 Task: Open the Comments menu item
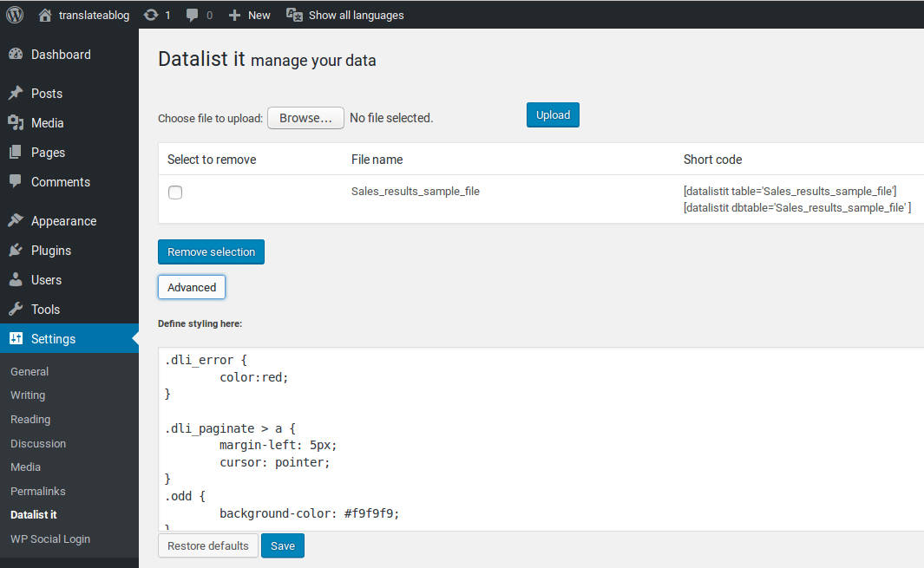click(x=61, y=181)
